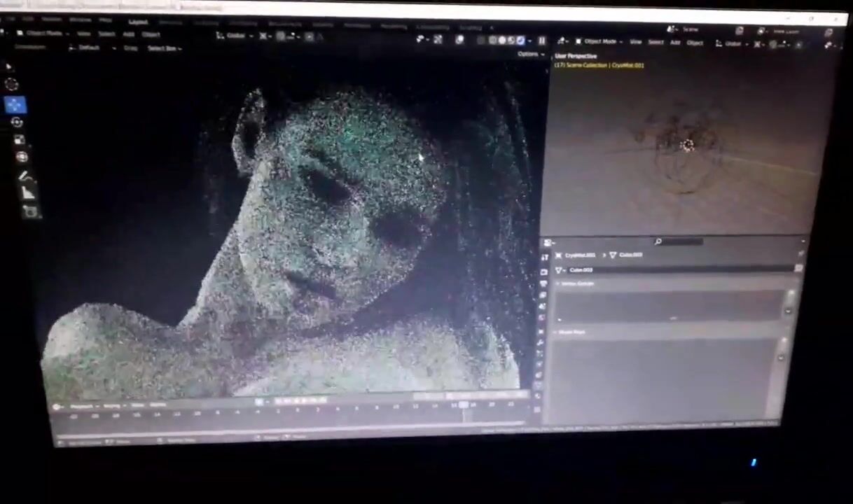Click the Select menu in right viewport
Image resolution: width=853 pixels, height=504 pixels.
point(656,42)
